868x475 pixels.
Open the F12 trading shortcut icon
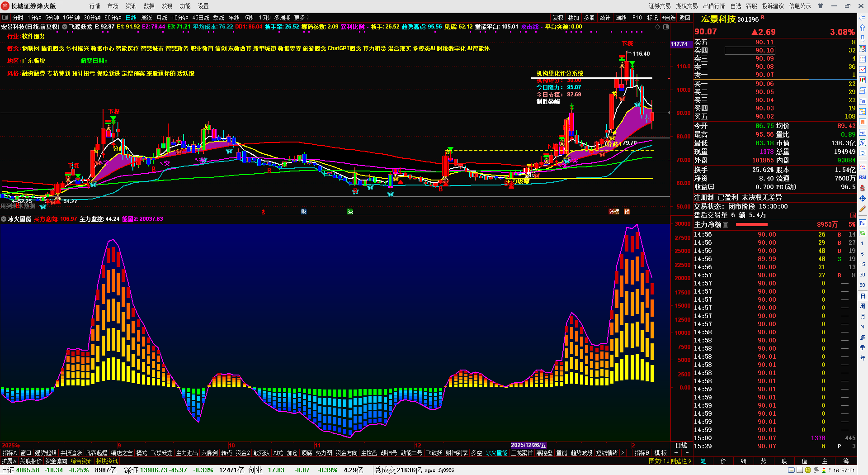(863, 133)
